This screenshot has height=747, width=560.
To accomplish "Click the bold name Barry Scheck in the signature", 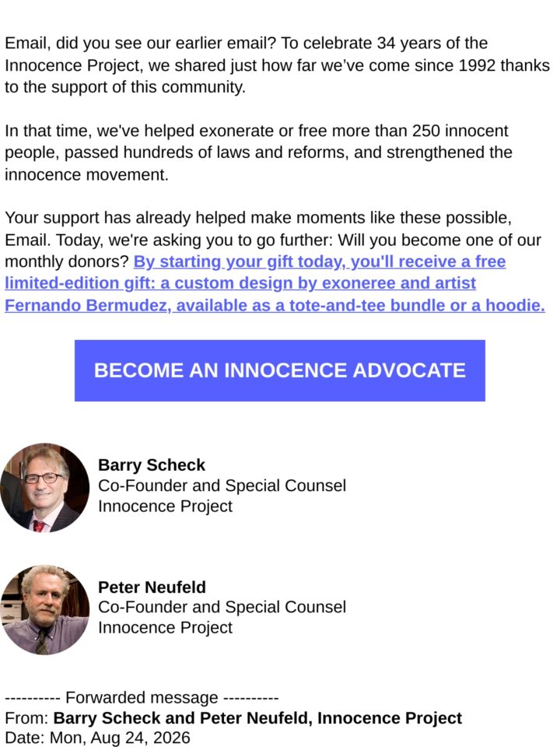I will pyautogui.click(x=152, y=465).
